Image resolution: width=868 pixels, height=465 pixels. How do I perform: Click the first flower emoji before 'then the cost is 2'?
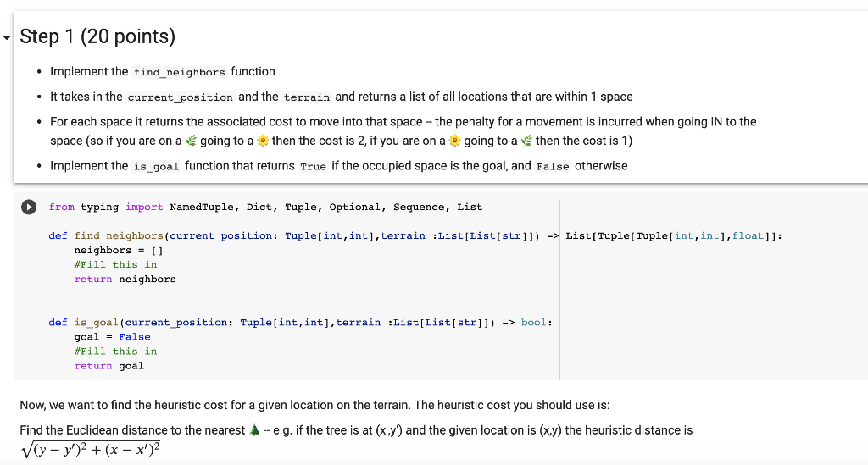[263, 141]
